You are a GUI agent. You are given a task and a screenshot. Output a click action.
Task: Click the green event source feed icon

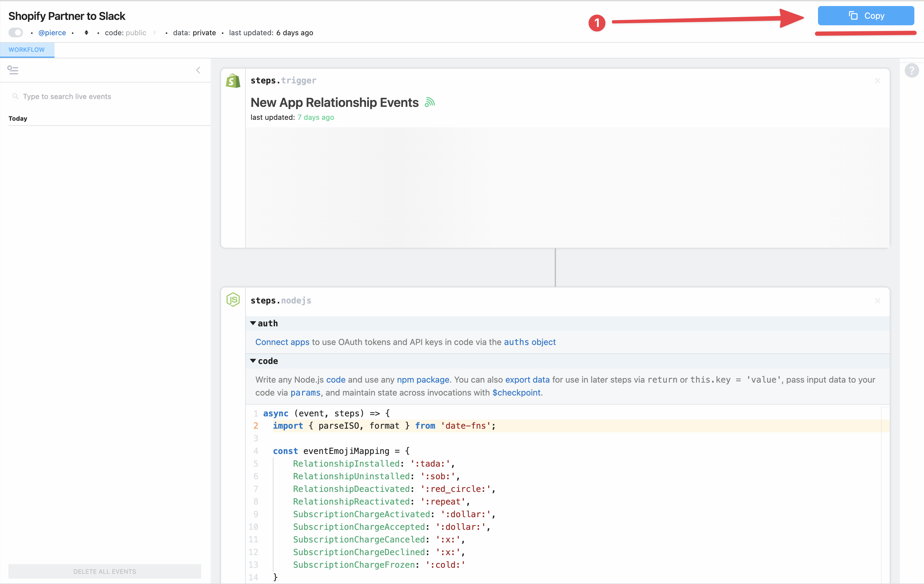[x=430, y=102]
